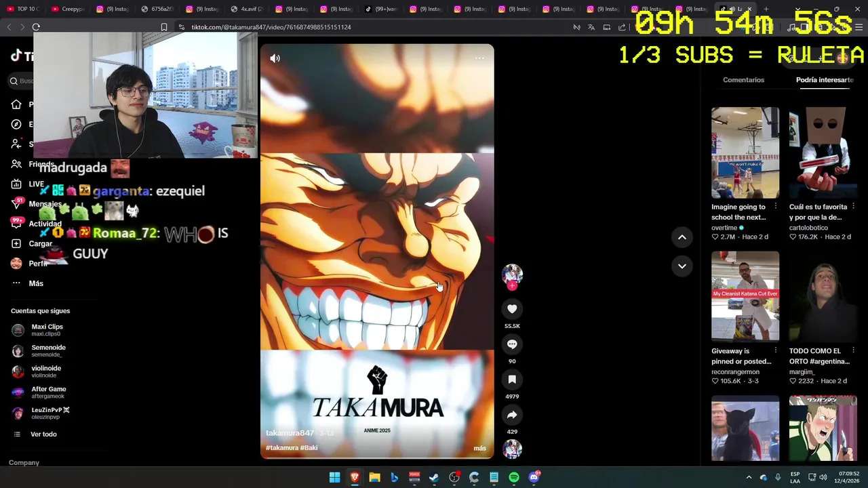868x488 pixels.
Task: Share the video with the arrow icon
Action: click(x=512, y=415)
